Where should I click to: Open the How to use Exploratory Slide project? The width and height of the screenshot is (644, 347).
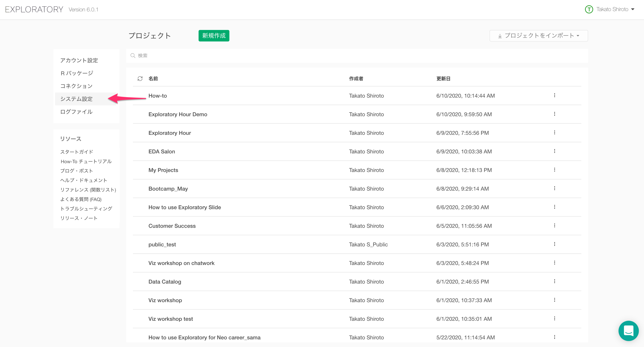click(x=185, y=207)
